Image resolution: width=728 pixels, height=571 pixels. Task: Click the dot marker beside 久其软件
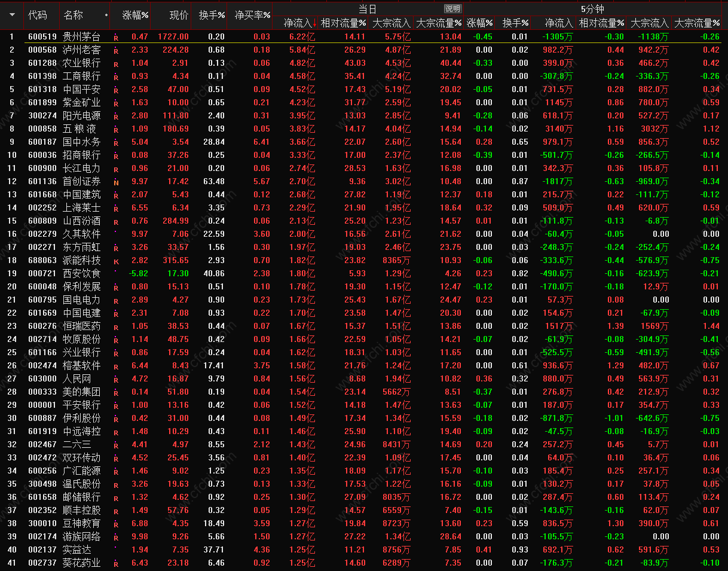click(116, 232)
